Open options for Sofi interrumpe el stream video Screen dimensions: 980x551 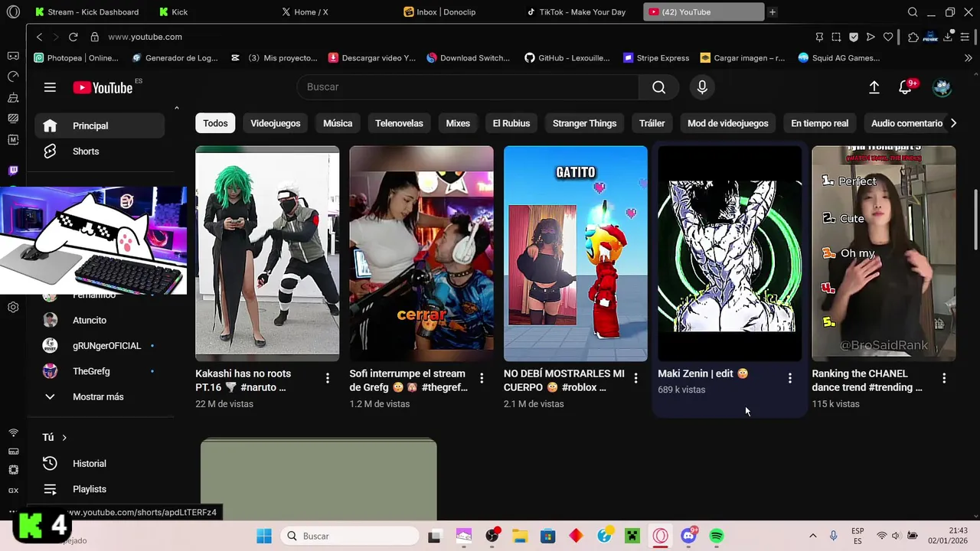click(x=482, y=378)
